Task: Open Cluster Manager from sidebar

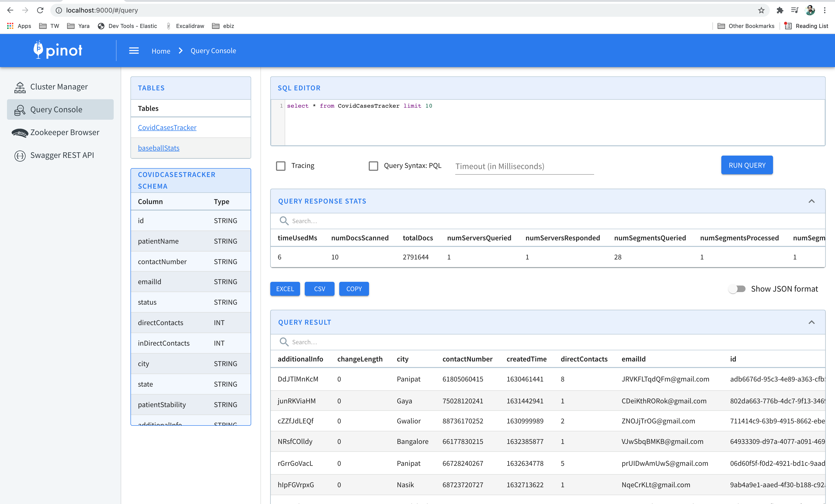Action: tap(59, 87)
